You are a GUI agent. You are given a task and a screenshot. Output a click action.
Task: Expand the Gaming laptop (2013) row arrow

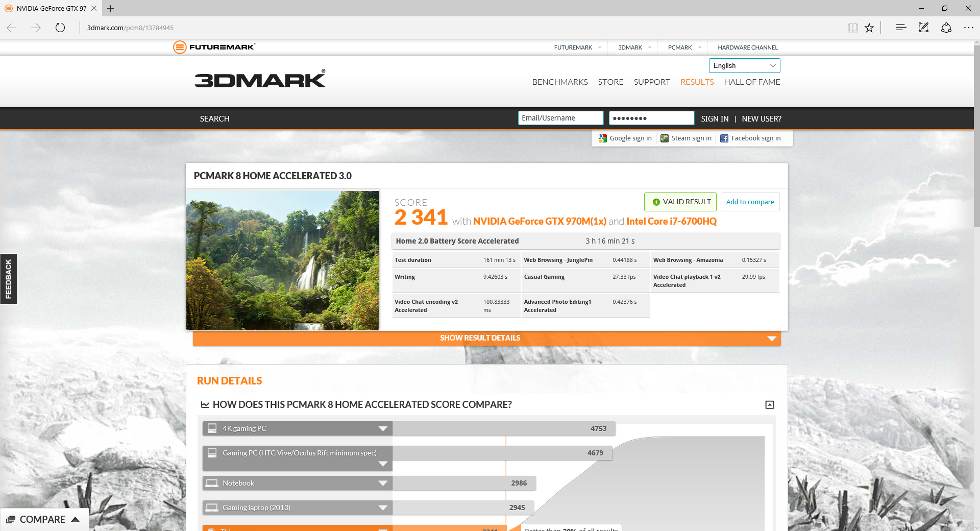[383, 508]
